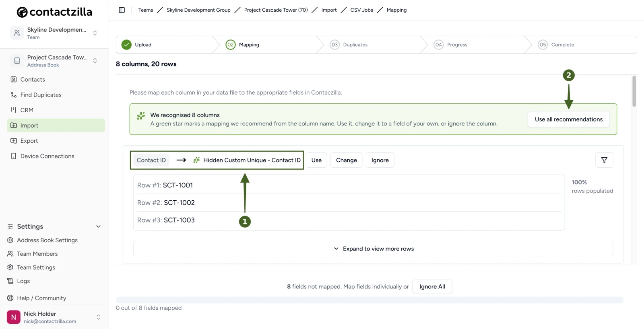Click the Contacts sidebar icon
Screen dimensions: 644x329
click(x=14, y=80)
